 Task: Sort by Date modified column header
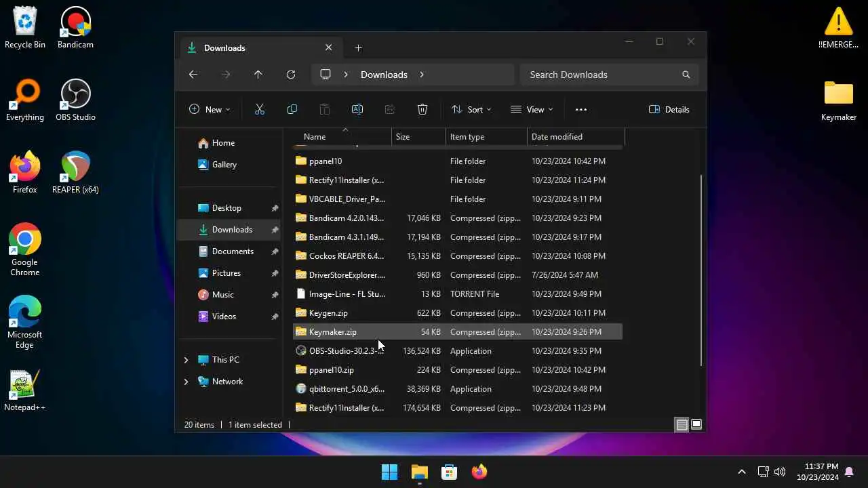point(576,137)
